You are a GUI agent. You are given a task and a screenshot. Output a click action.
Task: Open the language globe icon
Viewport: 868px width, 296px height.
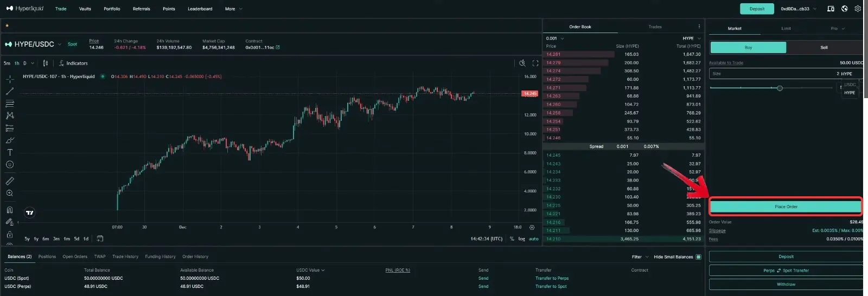[x=845, y=9]
